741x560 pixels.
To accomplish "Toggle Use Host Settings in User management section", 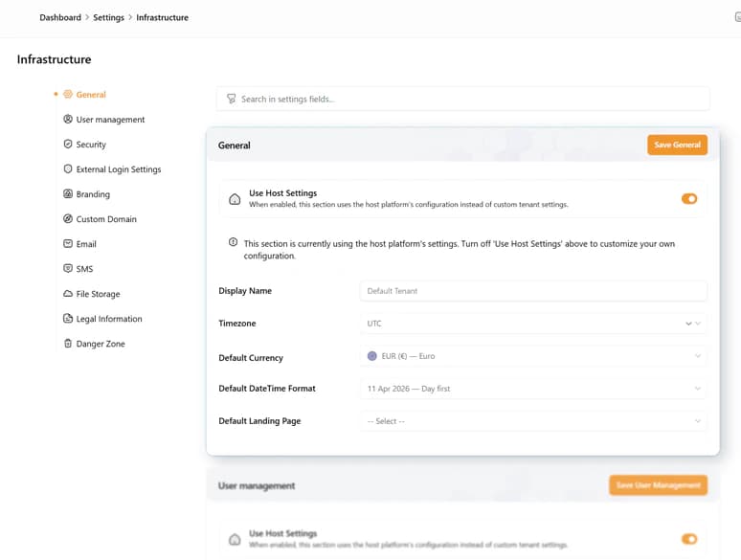I will tap(689, 539).
